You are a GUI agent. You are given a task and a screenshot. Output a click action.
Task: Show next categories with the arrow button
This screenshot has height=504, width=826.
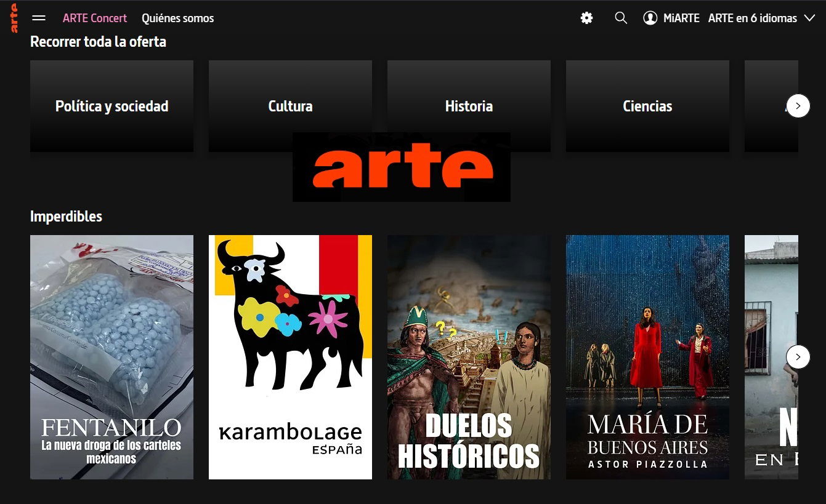[x=798, y=106]
